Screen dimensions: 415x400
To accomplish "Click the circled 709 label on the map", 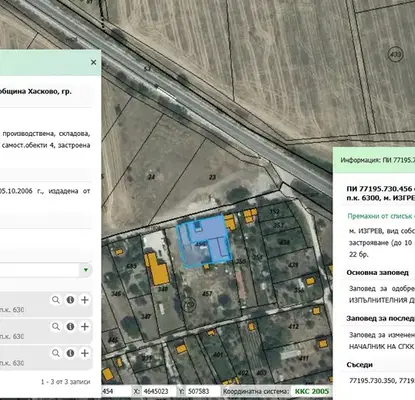I will coord(189,305).
